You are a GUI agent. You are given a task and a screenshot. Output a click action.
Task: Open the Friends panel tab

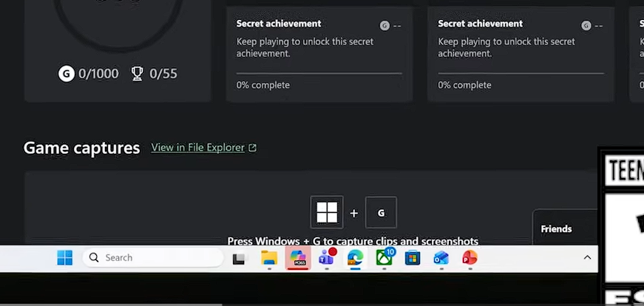556,229
